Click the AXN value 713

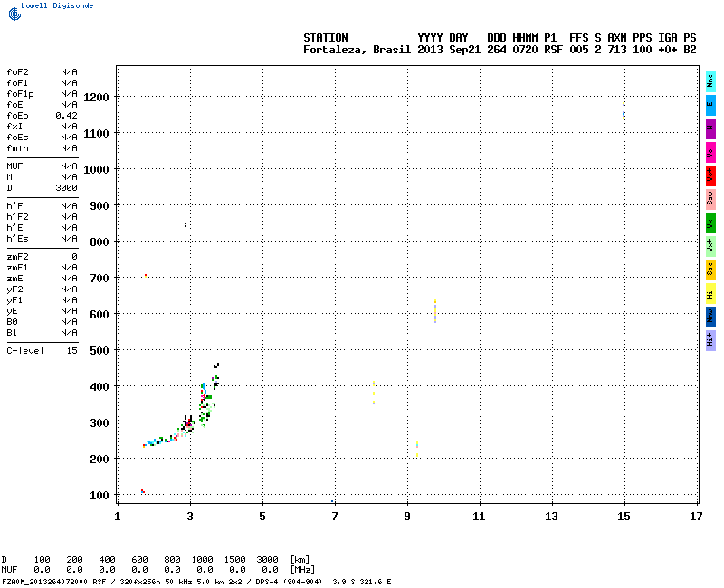point(617,50)
